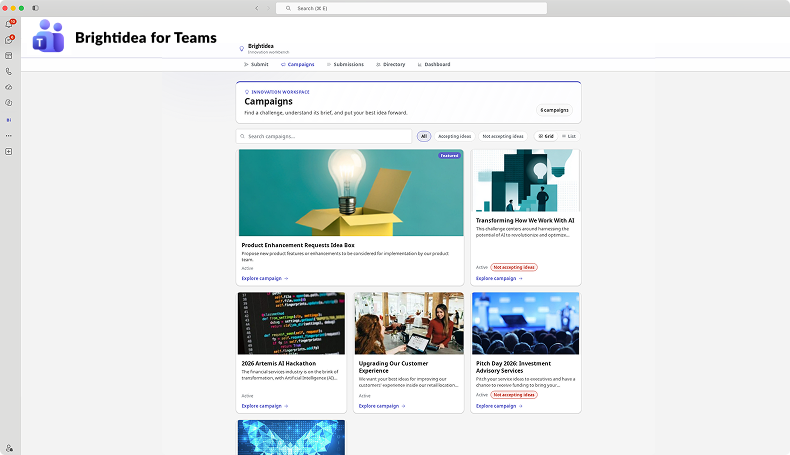Click the Pitch Day 2026: Investment Advisory Services title
Image resolution: width=790 pixels, height=455 pixels.
(x=513, y=367)
